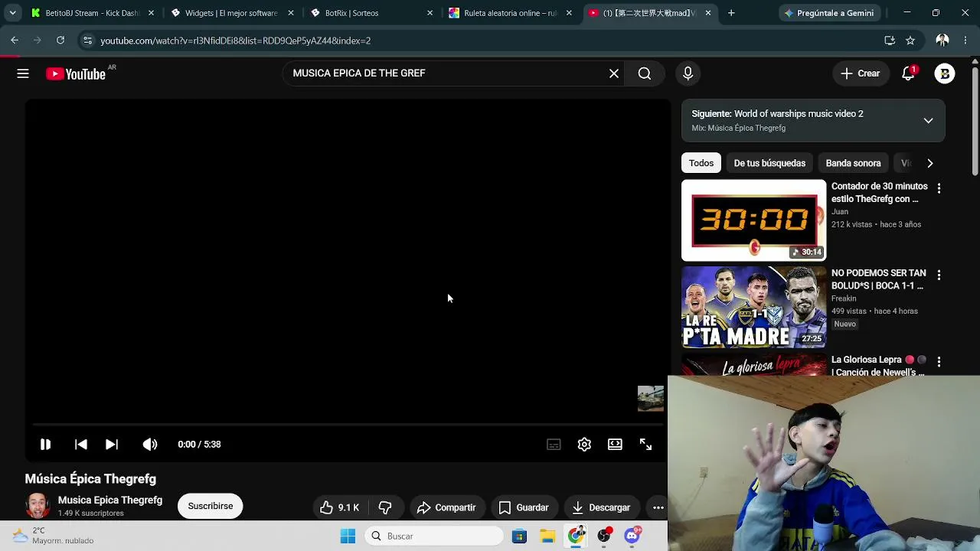Open the Contador de 30 minutos video title
Screen dimensions: 980x551
click(880, 192)
